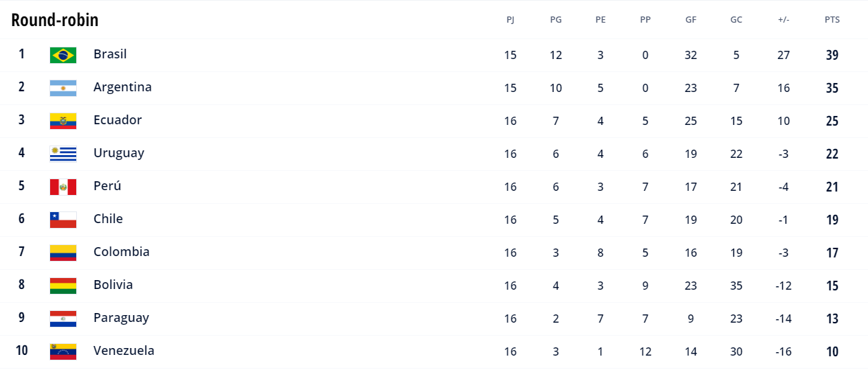Click the PTS column header

coord(832,20)
